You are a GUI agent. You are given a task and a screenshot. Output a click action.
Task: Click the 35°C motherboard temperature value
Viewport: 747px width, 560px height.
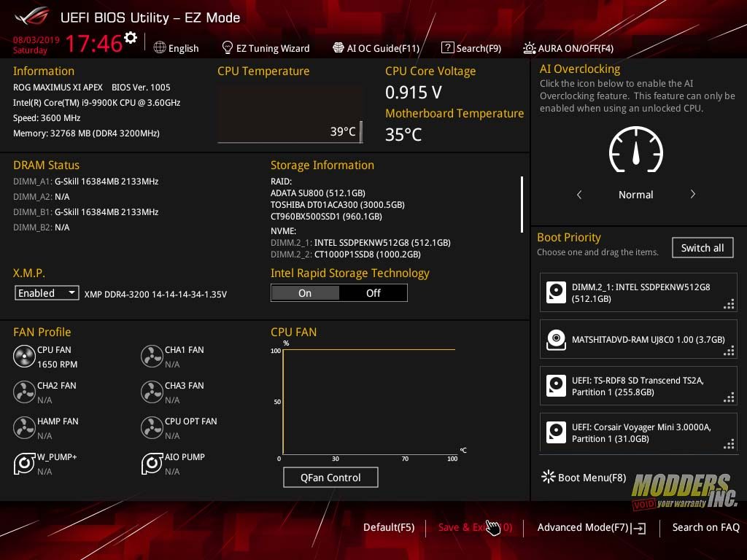tap(403, 135)
